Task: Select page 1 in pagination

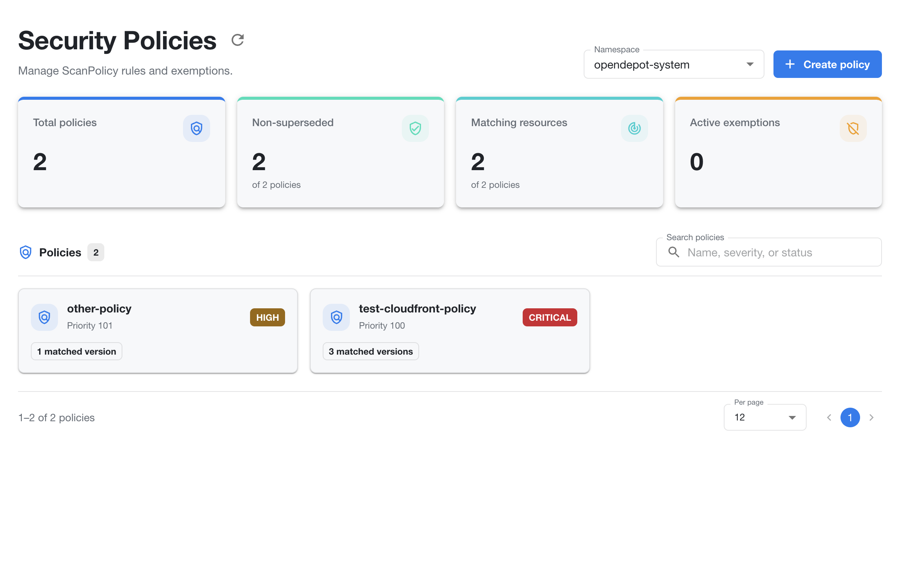Action: point(850,417)
